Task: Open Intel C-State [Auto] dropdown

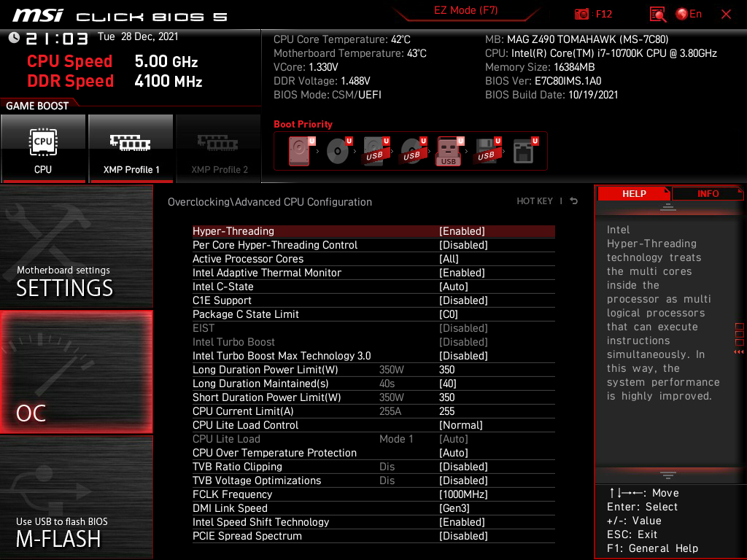Action: (373, 286)
